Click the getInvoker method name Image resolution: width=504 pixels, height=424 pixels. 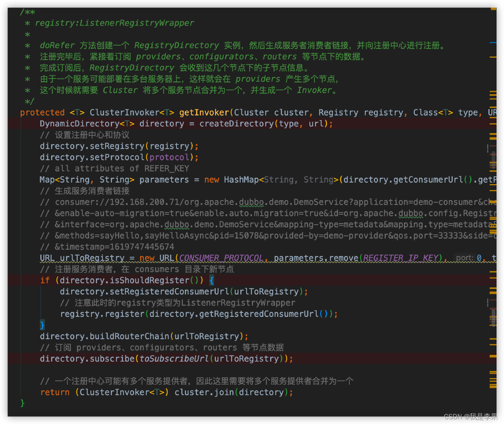(204, 113)
